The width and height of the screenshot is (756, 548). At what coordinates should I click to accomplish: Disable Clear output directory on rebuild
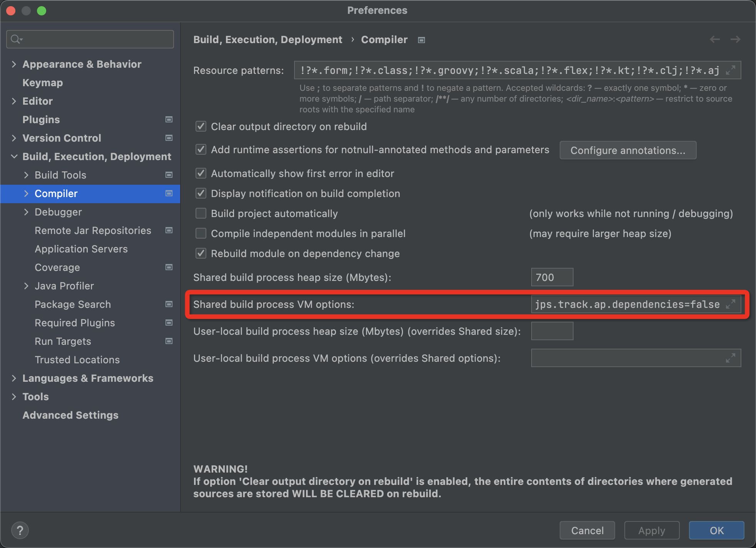pos(201,126)
